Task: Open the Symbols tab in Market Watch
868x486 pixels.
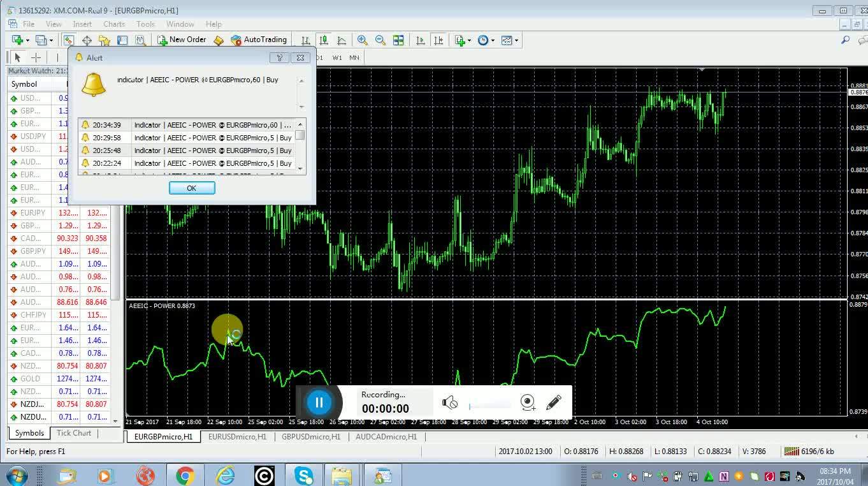Action: pos(30,433)
